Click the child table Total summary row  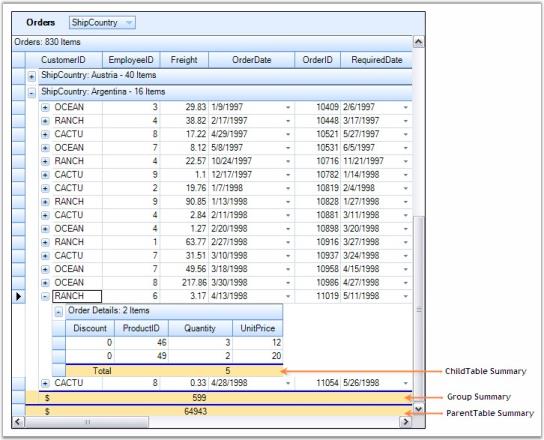tap(174, 371)
